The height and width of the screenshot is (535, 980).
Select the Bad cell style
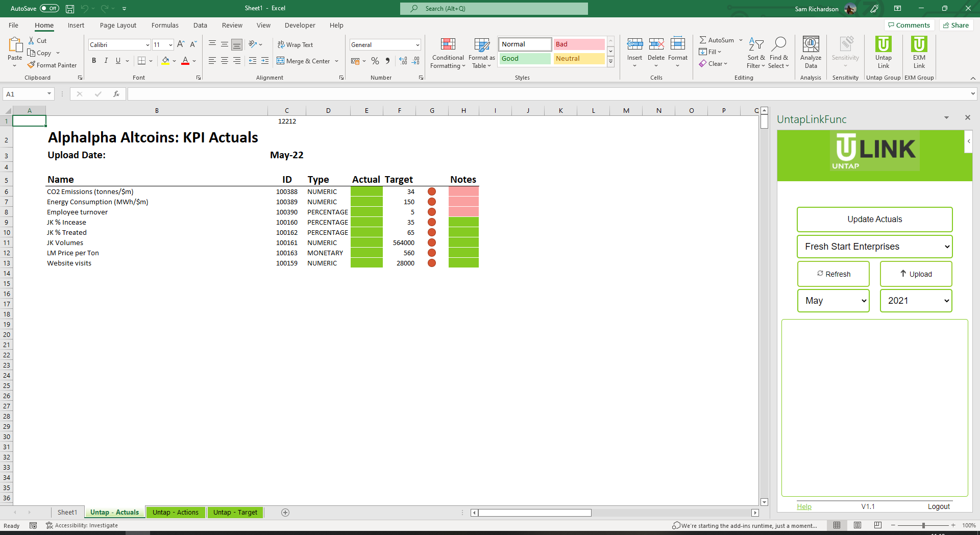(x=579, y=44)
